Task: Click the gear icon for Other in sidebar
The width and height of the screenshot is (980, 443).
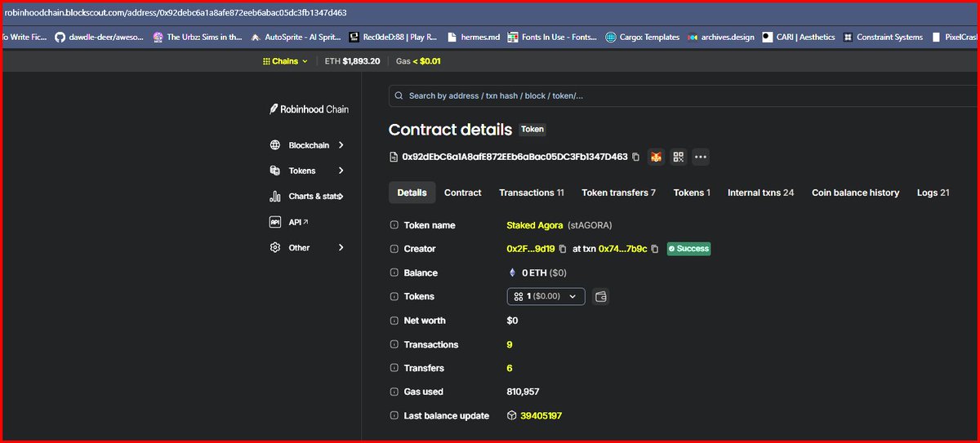Action: (x=274, y=247)
